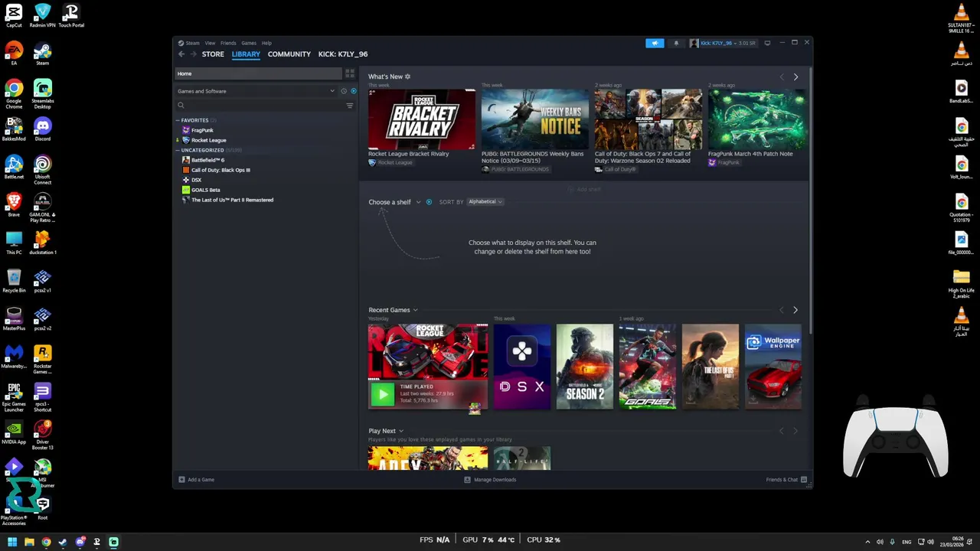Advance What's New with the right arrow
Image resolution: width=980 pixels, height=551 pixels.
pyautogui.click(x=795, y=77)
